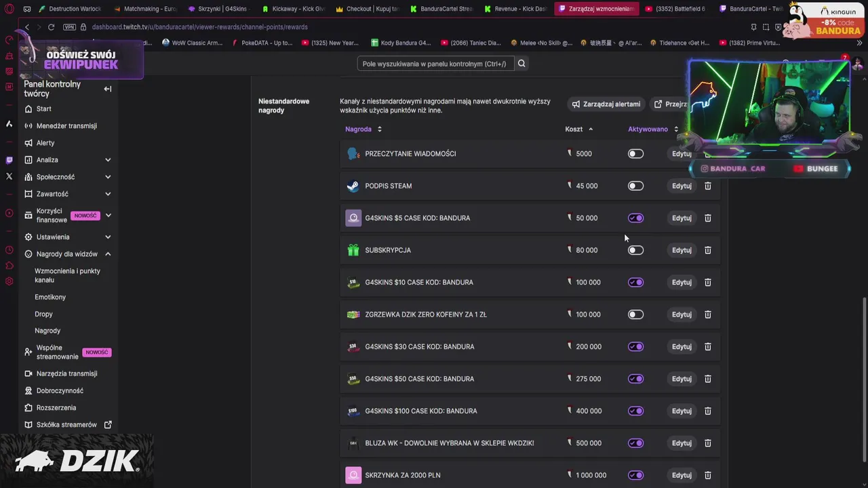Enable ZGRZEWKA DZIK ZERO KOFEINY toggle

tap(635, 314)
